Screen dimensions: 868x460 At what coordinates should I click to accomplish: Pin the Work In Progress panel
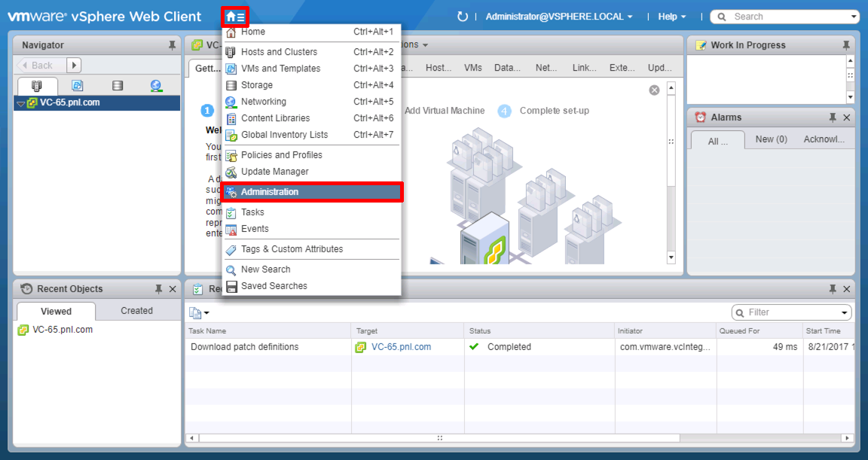coord(846,44)
